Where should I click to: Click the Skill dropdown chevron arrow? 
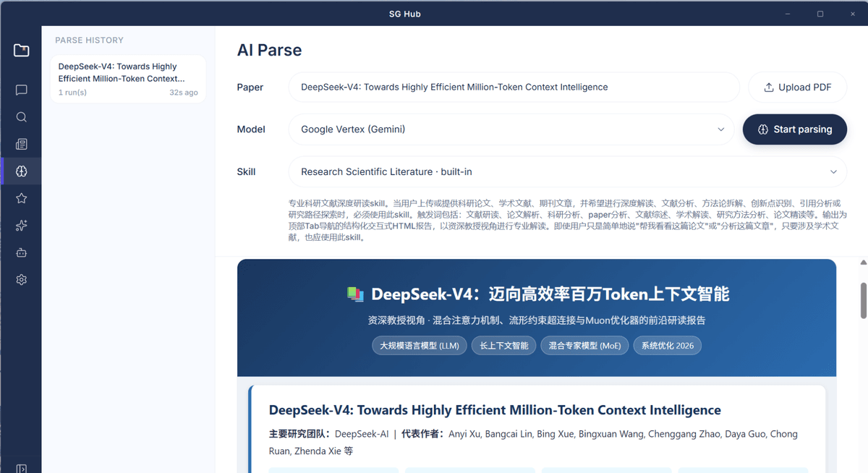[833, 171]
